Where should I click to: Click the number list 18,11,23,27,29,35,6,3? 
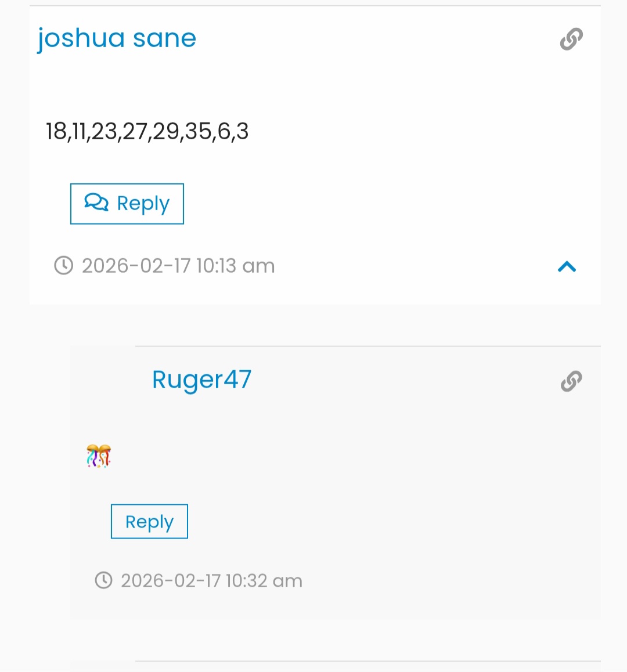click(147, 131)
